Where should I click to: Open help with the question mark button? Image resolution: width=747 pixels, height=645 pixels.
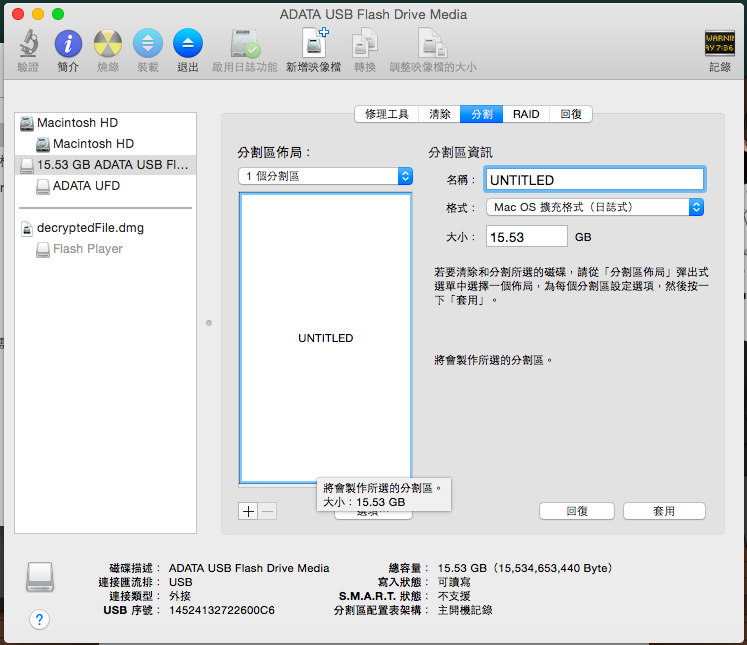pos(40,620)
